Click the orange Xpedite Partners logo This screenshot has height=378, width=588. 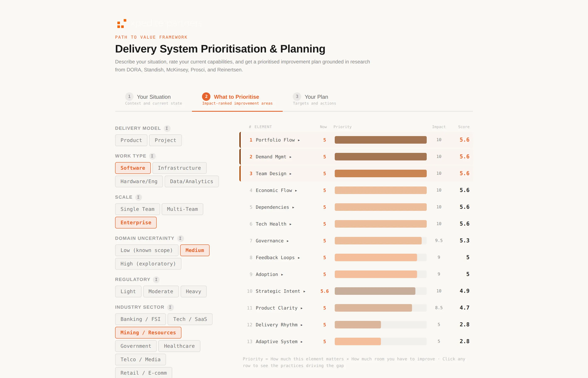pos(122,24)
